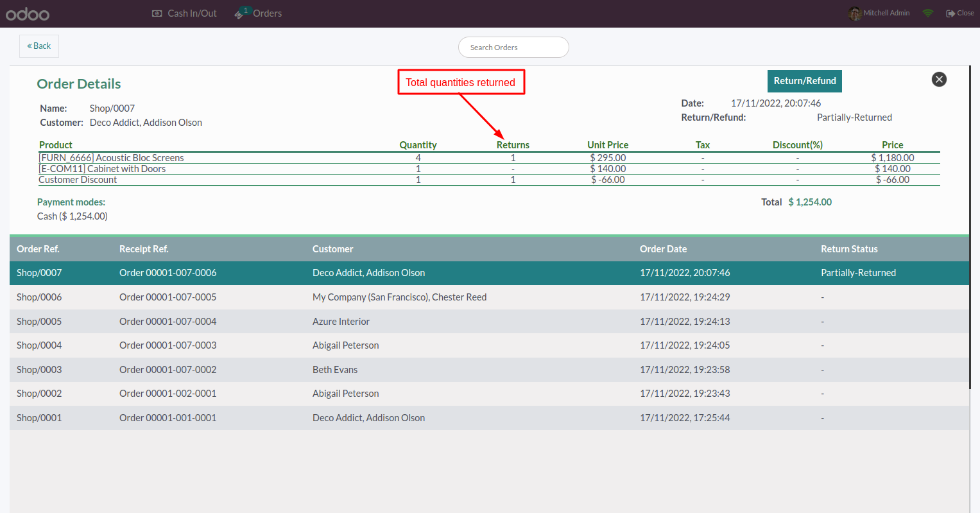Click the Order Details heading

click(79, 84)
